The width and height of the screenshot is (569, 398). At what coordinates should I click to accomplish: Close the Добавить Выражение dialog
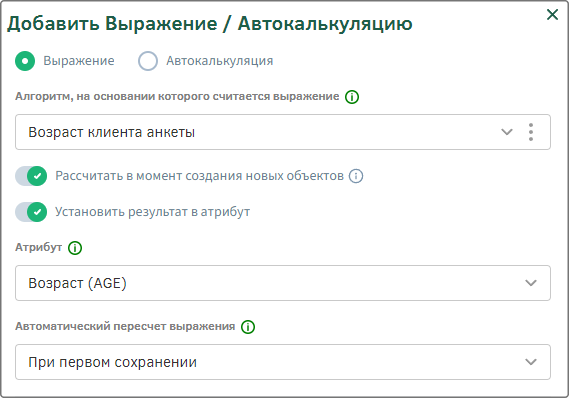pos(552,15)
